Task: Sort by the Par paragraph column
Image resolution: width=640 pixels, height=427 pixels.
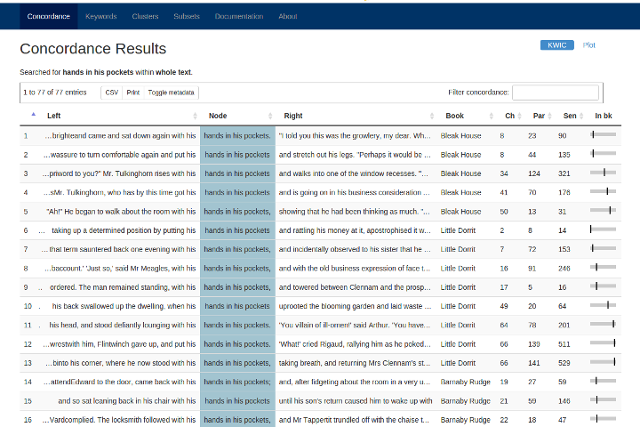Action: (x=539, y=116)
